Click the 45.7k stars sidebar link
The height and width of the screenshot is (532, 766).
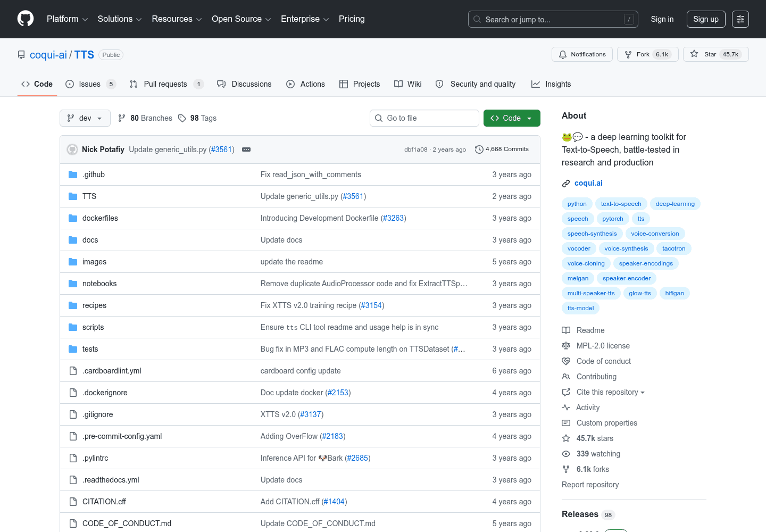[595, 438]
